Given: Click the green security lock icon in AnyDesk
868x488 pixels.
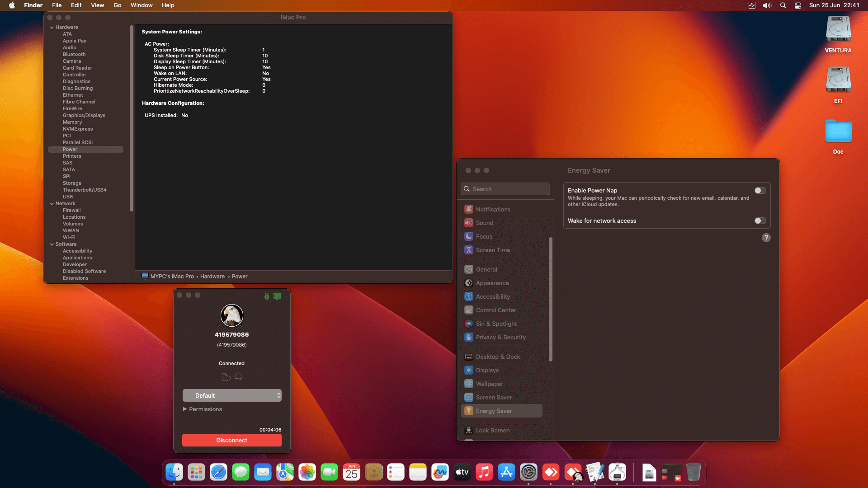Looking at the screenshot, I should 267,296.
